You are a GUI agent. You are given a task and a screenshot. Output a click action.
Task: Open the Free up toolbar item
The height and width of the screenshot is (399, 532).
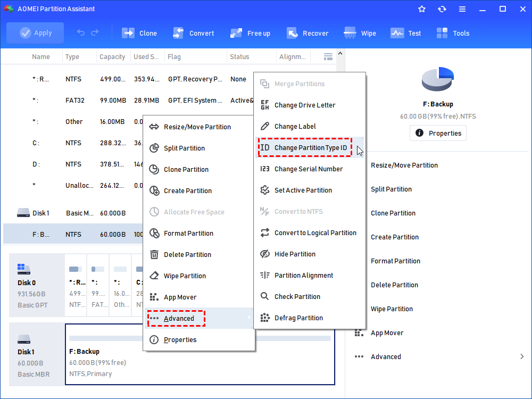coord(250,33)
